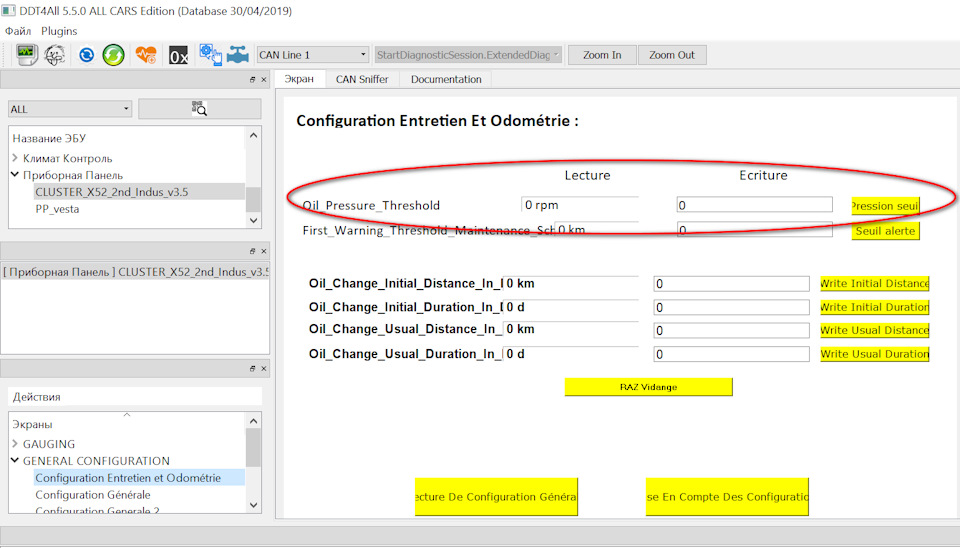This screenshot has width=960, height=548.
Task: Undock the middle panel under the ECU list
Action: point(252,251)
